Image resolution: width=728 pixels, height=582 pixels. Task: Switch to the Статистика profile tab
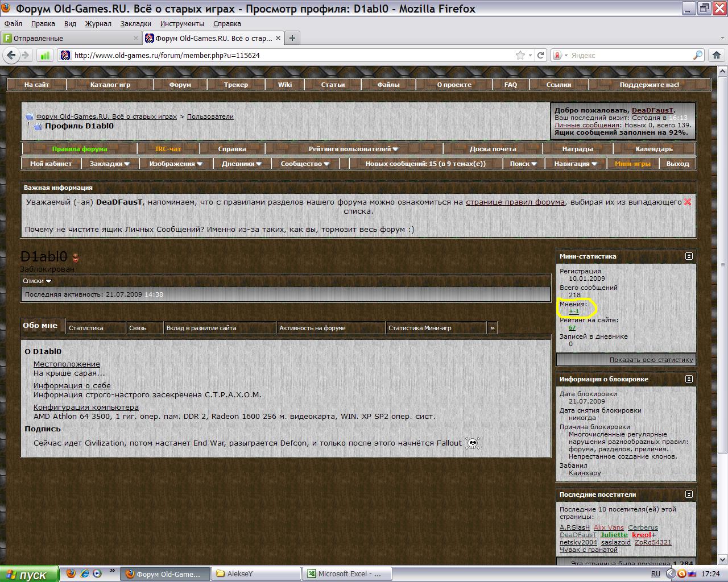(x=86, y=328)
